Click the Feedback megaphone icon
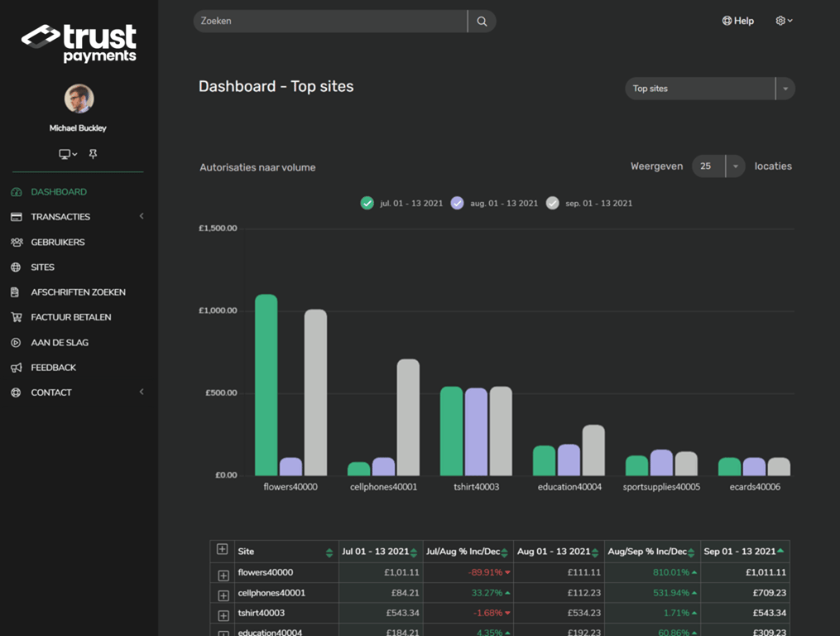The width and height of the screenshot is (840, 636). coord(16,368)
